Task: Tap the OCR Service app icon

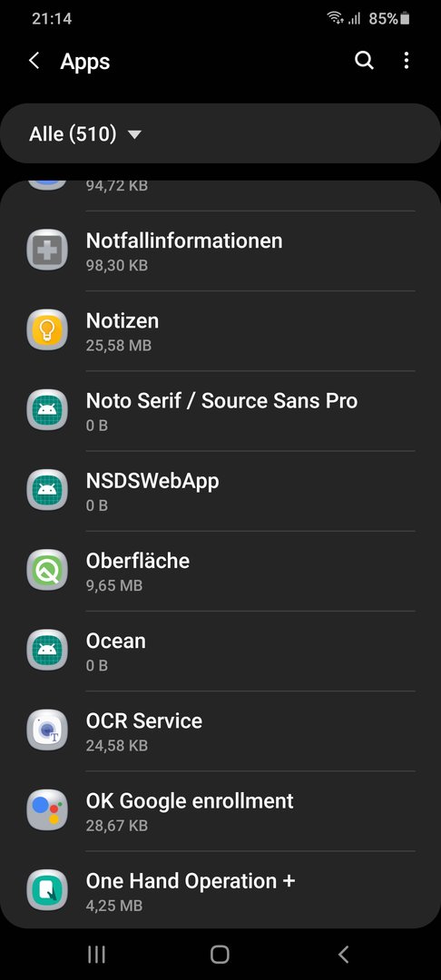Action: coord(47,730)
